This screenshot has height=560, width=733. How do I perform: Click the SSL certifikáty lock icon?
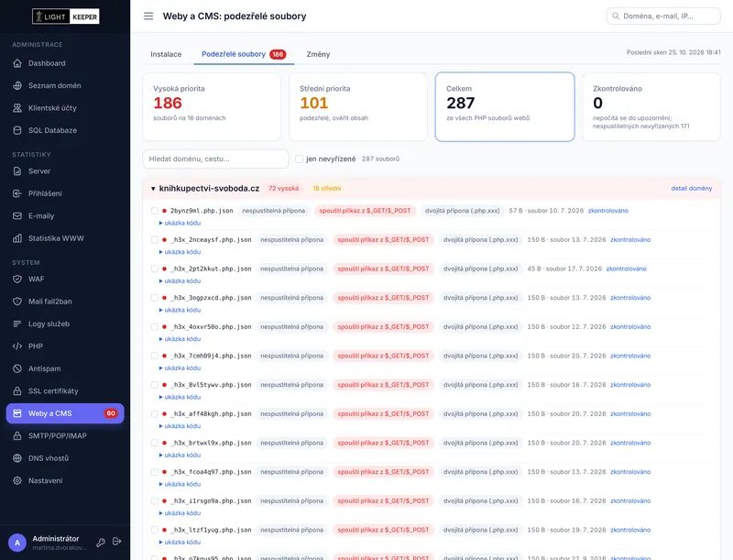click(x=17, y=391)
